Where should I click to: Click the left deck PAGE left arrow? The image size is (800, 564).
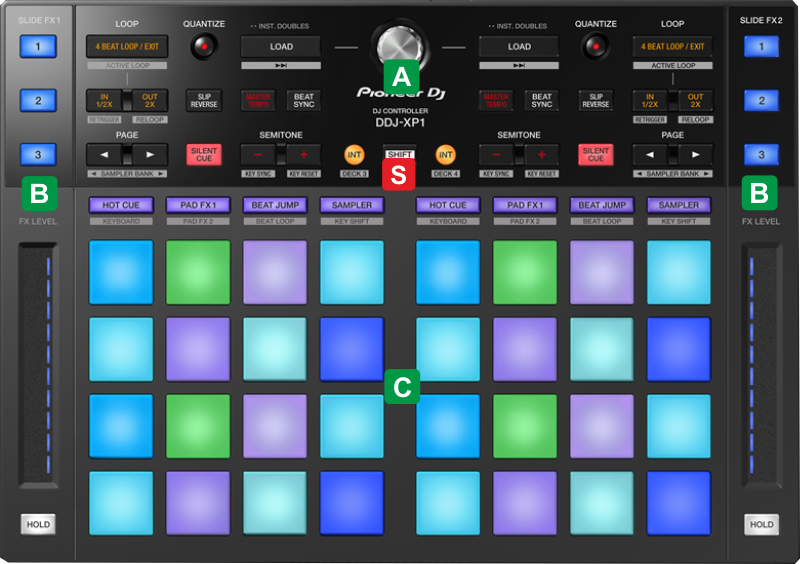(104, 154)
